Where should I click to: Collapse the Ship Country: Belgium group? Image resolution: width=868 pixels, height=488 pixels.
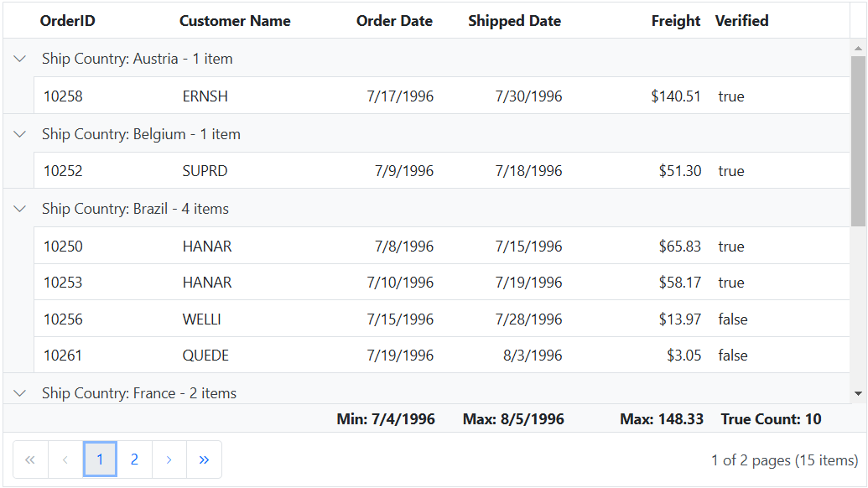pyautogui.click(x=20, y=134)
